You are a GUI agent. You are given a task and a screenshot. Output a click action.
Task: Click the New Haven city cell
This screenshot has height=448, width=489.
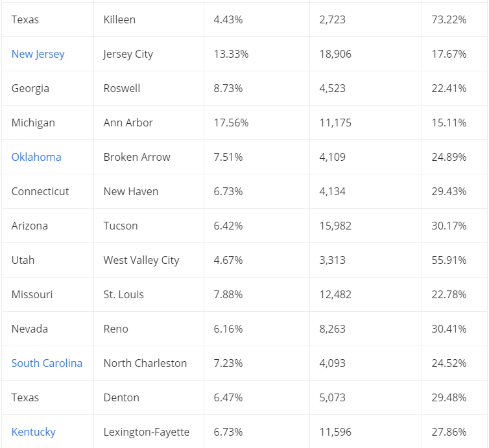[x=130, y=191]
